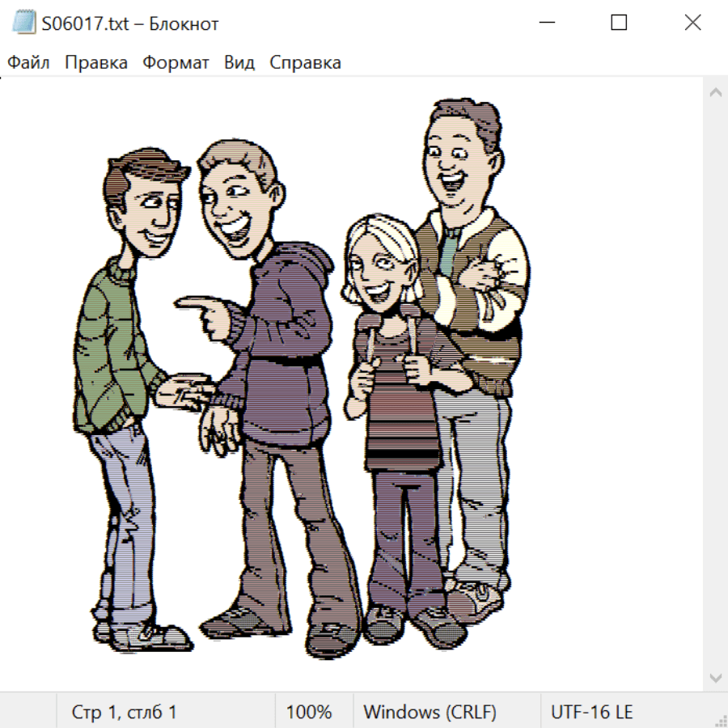Viewport: 728px width, 728px height.
Task: Click the scroll down arrow
Action: (x=715, y=677)
